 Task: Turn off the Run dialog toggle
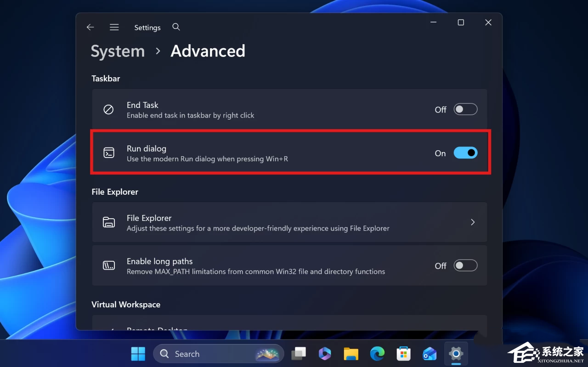(x=465, y=153)
